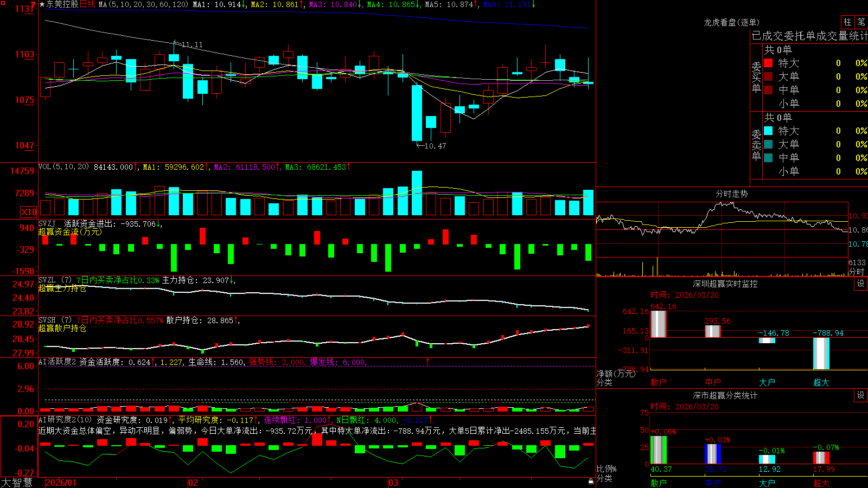The image size is (868, 488).
Task: Click the red up-arrow marker in AI活跃度 panel
Action: [x=428, y=361]
